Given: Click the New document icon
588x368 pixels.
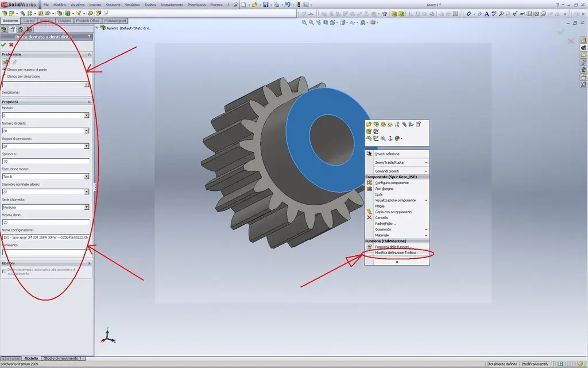Looking at the screenshot, I should pos(243,5).
